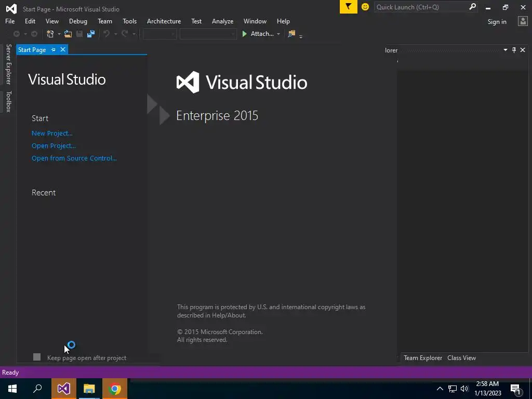Click the New Project... link
The height and width of the screenshot is (399, 532).
tap(52, 134)
